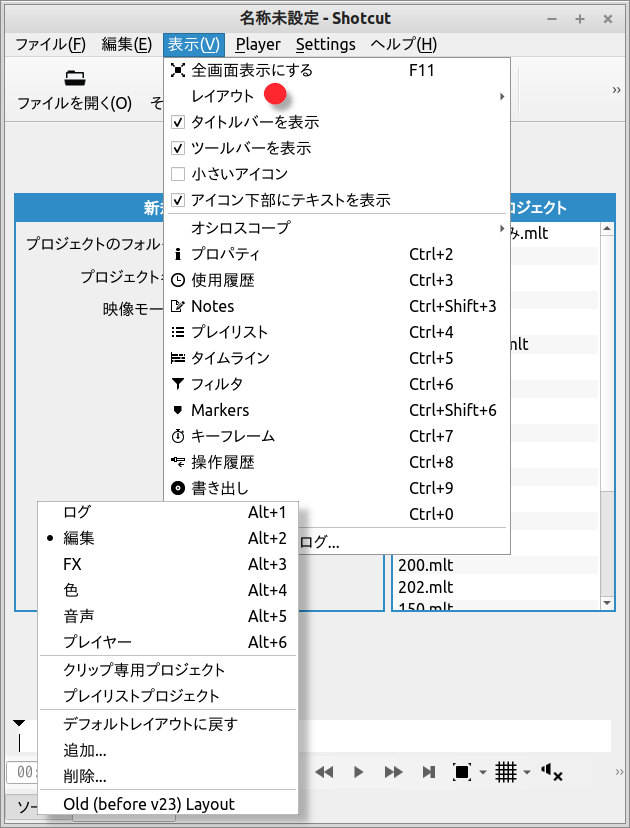
Task: Enable the 小さいアイコン checkbox
Action: 178,174
